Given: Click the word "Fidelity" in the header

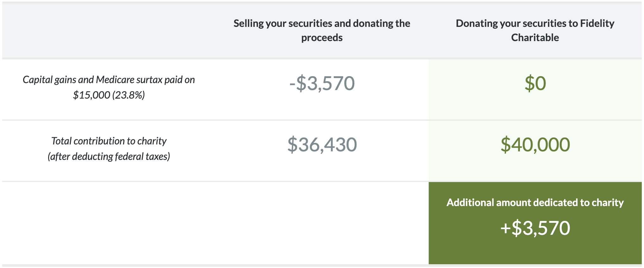Looking at the screenshot, I should click(x=597, y=23).
